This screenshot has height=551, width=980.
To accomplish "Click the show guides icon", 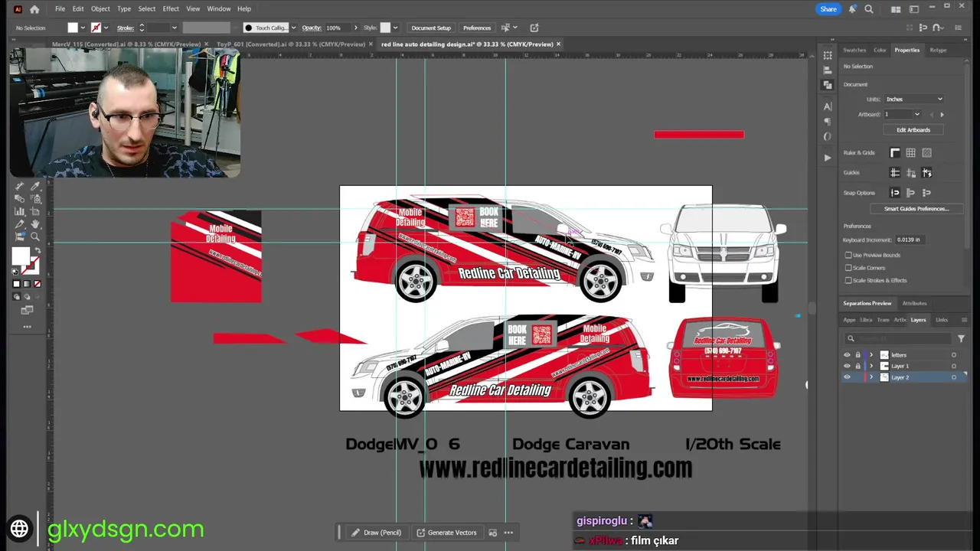I will (x=895, y=173).
